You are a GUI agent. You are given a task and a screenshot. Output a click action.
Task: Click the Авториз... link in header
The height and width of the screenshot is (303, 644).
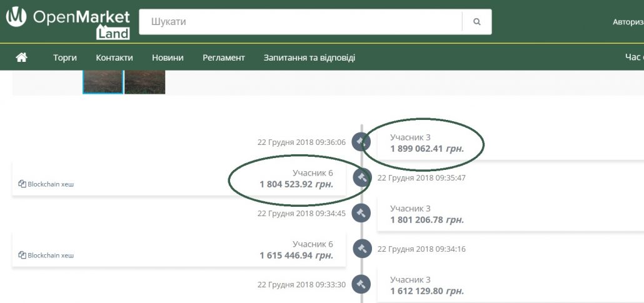tap(628, 22)
